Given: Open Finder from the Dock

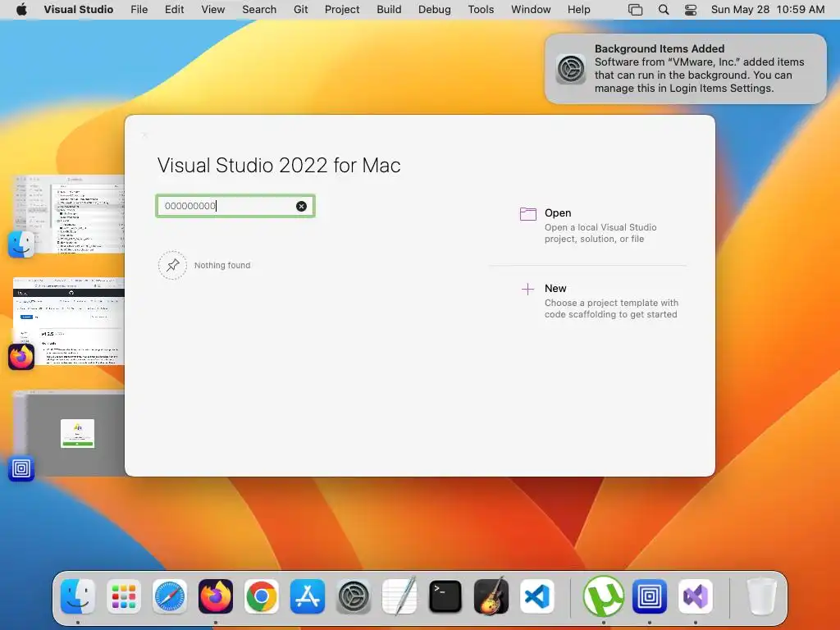Looking at the screenshot, I should point(78,596).
